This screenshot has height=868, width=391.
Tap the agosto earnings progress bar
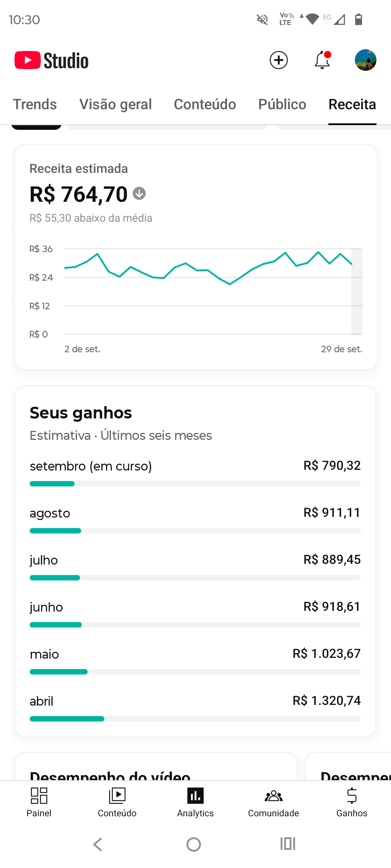click(195, 531)
